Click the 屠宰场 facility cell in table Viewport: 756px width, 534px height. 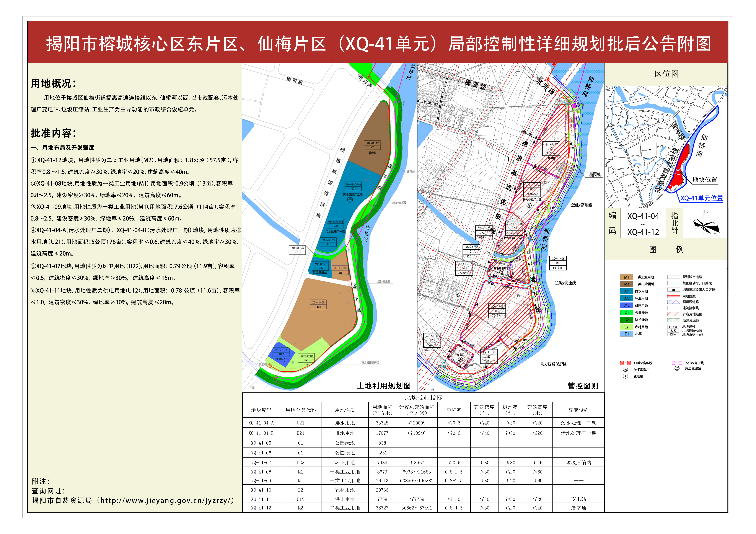point(578,508)
